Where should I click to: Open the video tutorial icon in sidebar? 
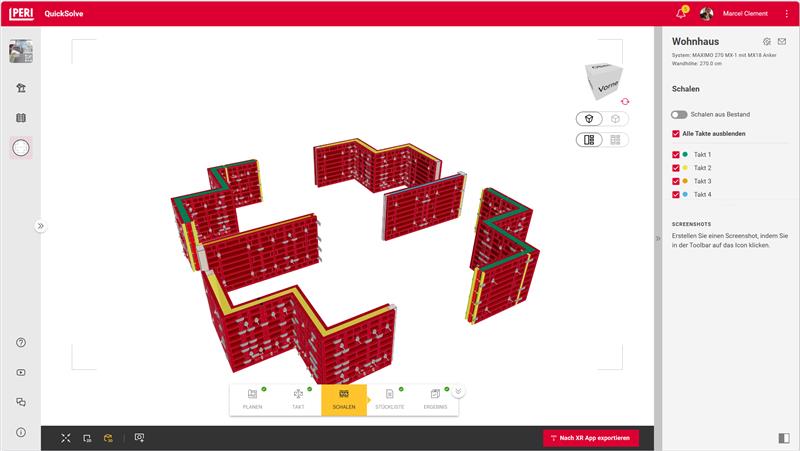[21, 373]
